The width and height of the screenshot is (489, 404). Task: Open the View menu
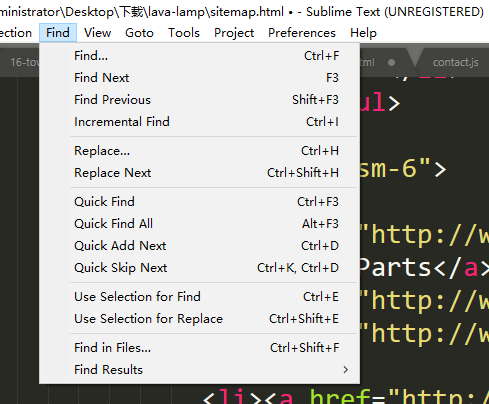(x=97, y=33)
